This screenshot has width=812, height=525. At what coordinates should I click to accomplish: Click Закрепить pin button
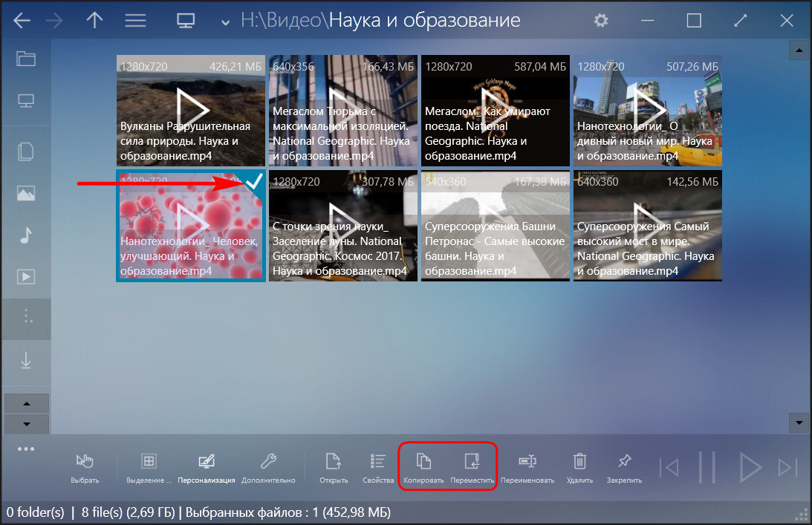tap(624, 468)
